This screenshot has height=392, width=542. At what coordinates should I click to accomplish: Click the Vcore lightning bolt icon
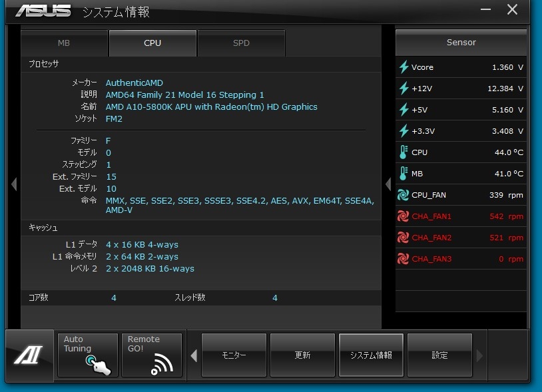[x=404, y=67]
